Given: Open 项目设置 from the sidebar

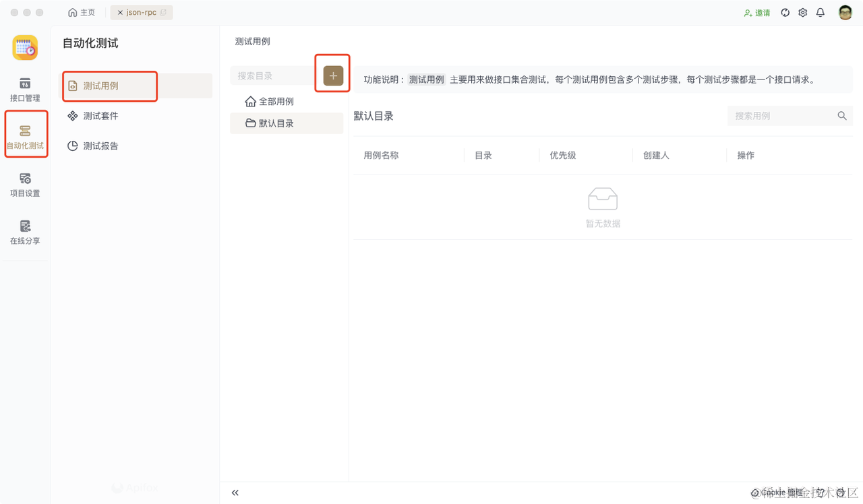Looking at the screenshot, I should [25, 183].
